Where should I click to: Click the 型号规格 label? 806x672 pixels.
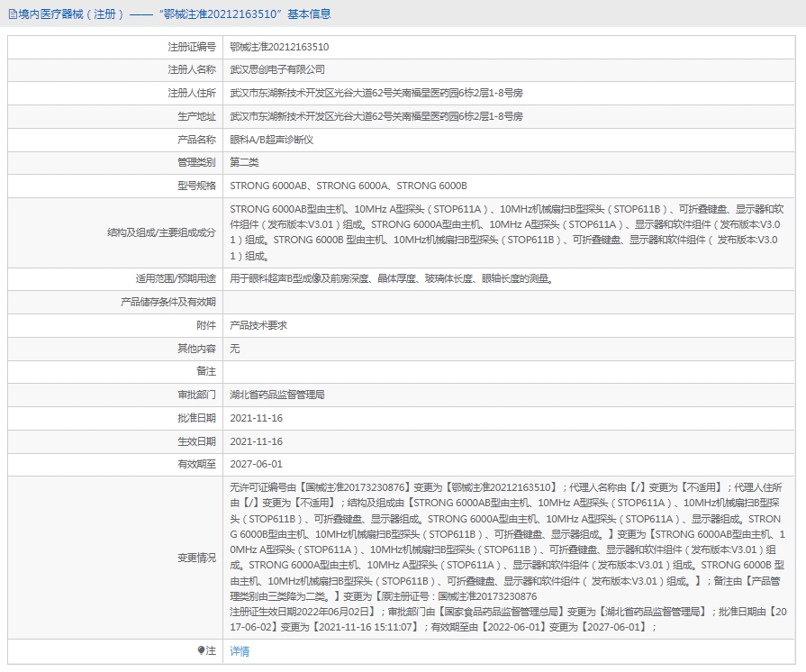pos(196,186)
